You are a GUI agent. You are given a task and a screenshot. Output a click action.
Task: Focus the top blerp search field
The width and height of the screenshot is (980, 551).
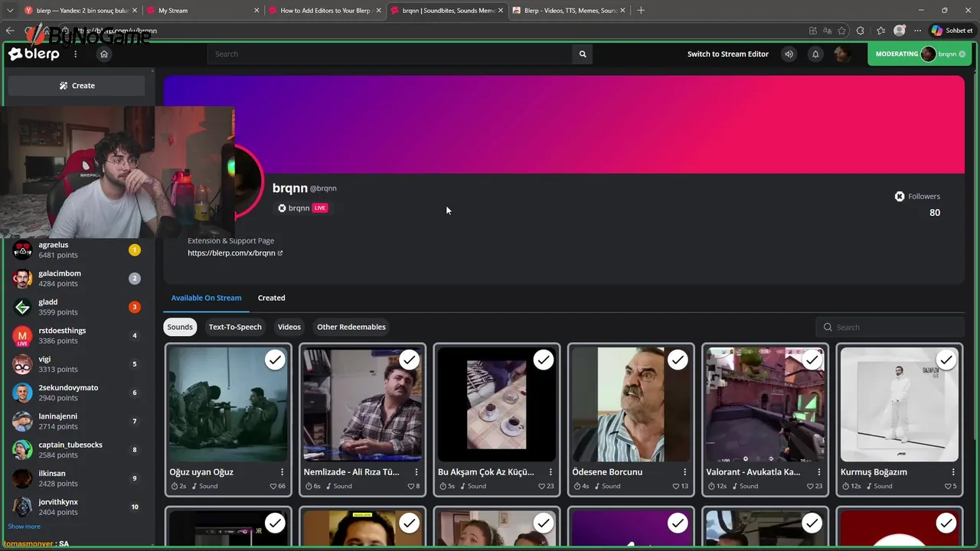point(390,54)
